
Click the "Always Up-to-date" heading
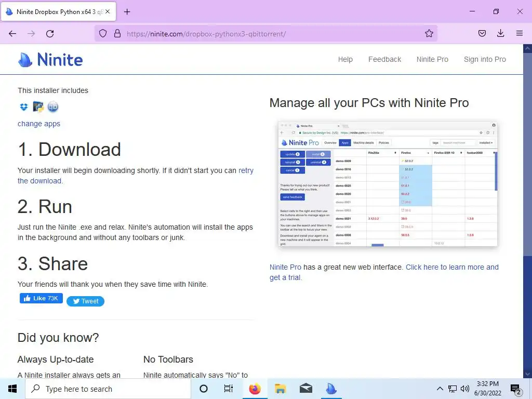(56, 360)
